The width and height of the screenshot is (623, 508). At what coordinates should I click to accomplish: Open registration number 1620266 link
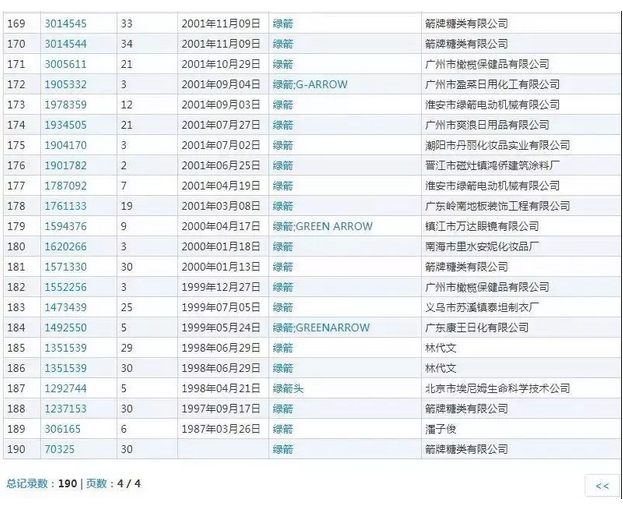click(x=66, y=246)
